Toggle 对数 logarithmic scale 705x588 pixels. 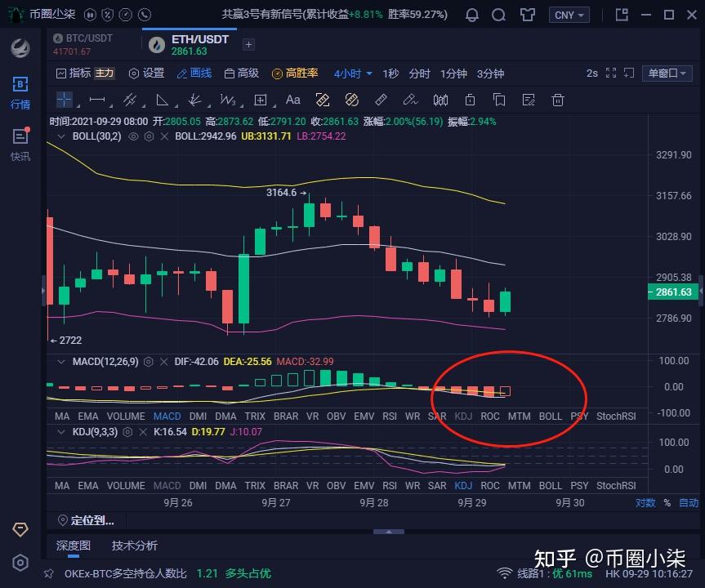(645, 502)
